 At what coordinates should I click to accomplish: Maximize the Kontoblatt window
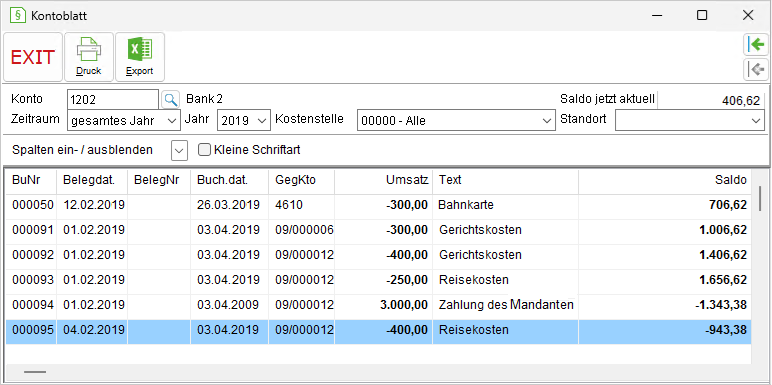click(702, 15)
